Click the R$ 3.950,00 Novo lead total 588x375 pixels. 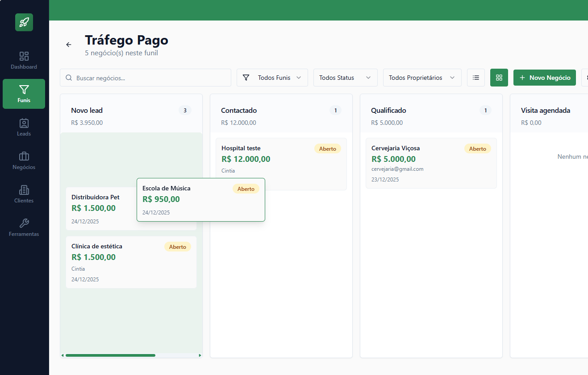click(87, 123)
